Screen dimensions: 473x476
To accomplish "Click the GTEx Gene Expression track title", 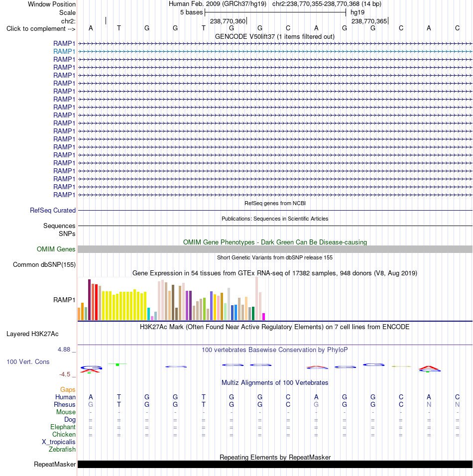I will [275, 273].
